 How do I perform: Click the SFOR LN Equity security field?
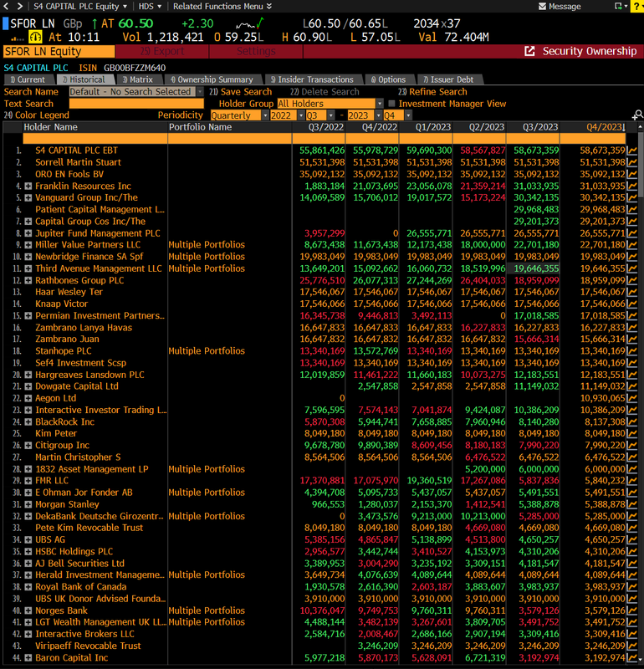click(59, 51)
